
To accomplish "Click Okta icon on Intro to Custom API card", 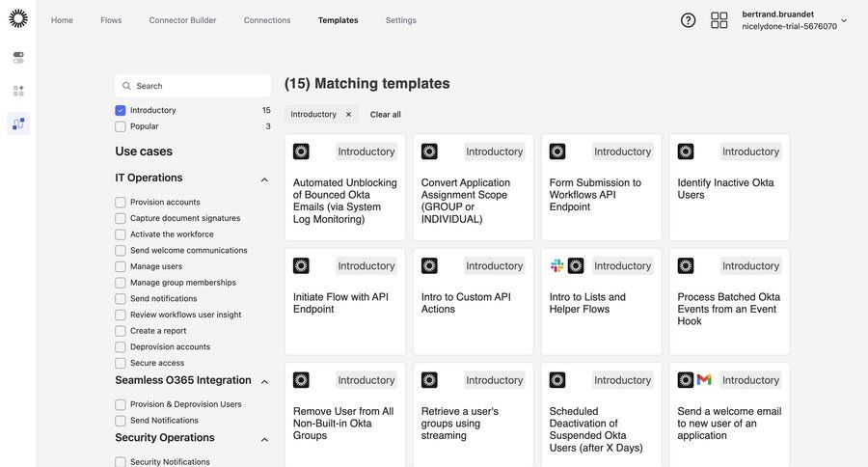I will pos(429,265).
